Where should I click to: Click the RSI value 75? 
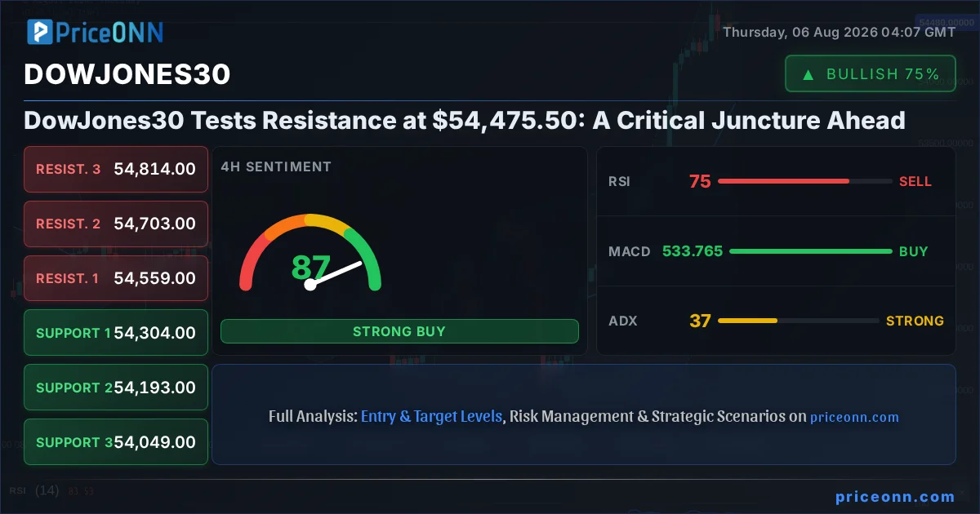pos(700,181)
